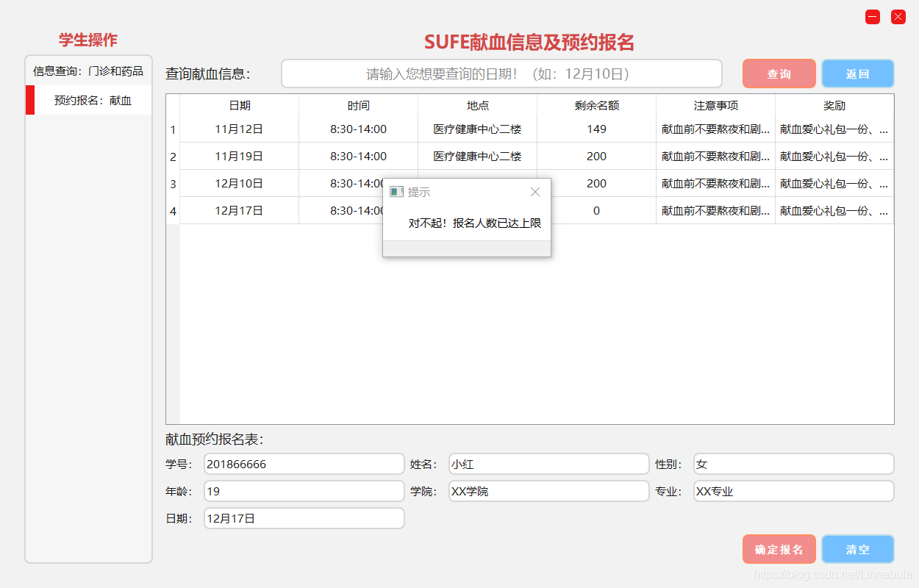Click the remaining quota cell showing 149

point(597,129)
